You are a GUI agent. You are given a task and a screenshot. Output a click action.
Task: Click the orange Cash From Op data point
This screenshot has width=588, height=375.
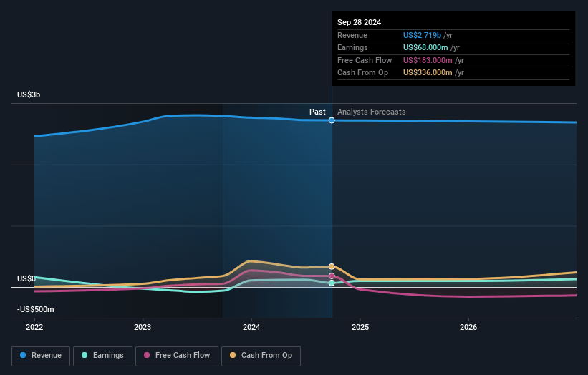[x=332, y=266]
